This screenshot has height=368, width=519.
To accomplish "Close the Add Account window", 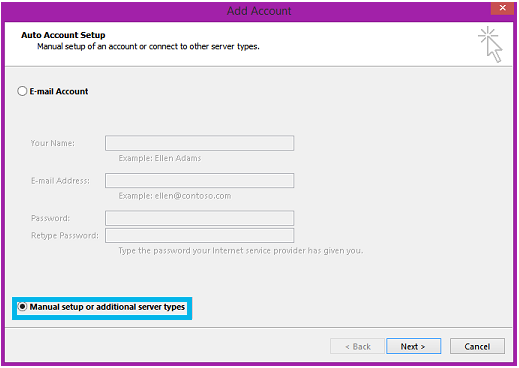I will 502,8.
